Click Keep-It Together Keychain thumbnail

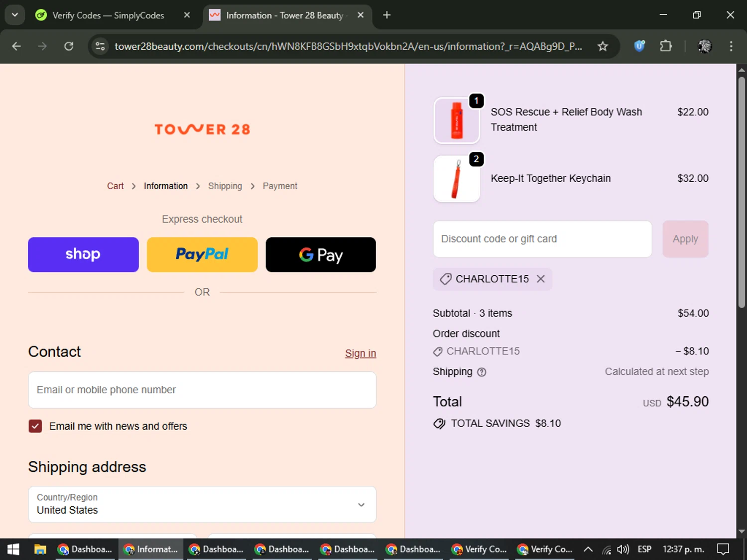[x=457, y=179]
